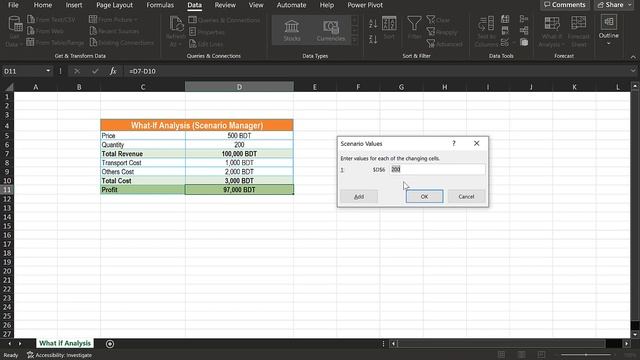Click the vertical scrollbar down arrow

635,334
